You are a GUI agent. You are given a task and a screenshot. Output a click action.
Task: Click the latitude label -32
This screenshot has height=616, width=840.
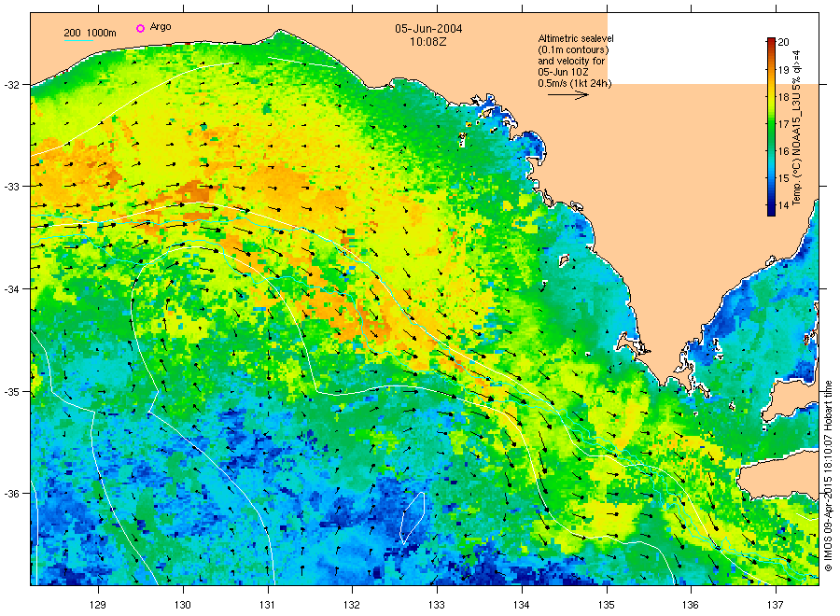click(11, 85)
